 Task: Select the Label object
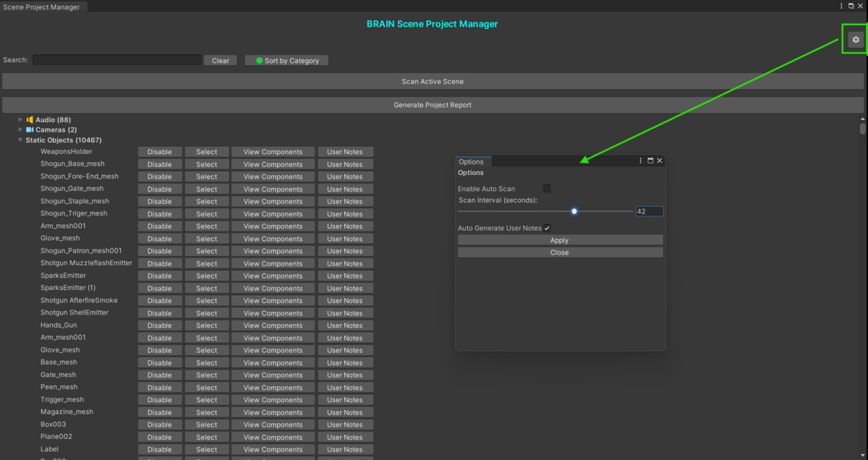[x=206, y=450]
